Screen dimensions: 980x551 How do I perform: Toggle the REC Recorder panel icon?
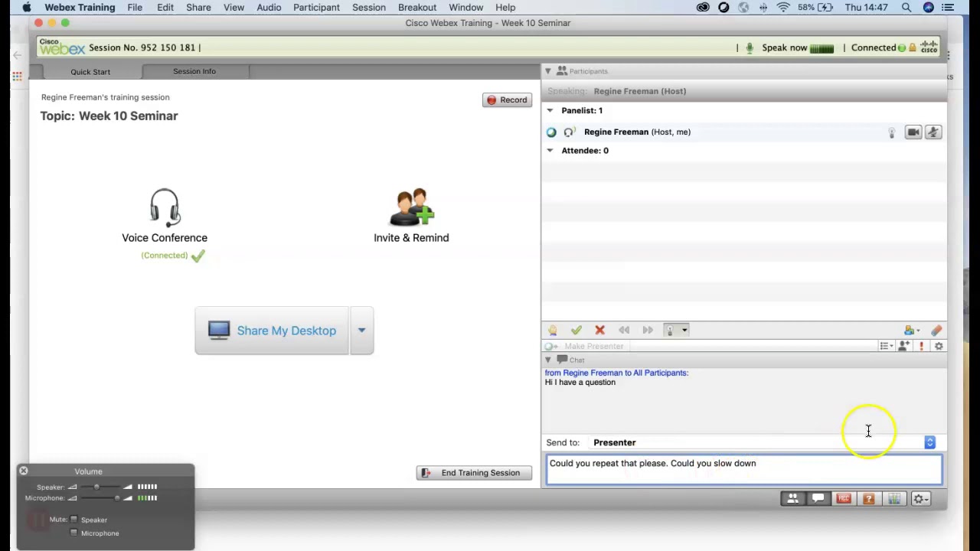tap(844, 499)
